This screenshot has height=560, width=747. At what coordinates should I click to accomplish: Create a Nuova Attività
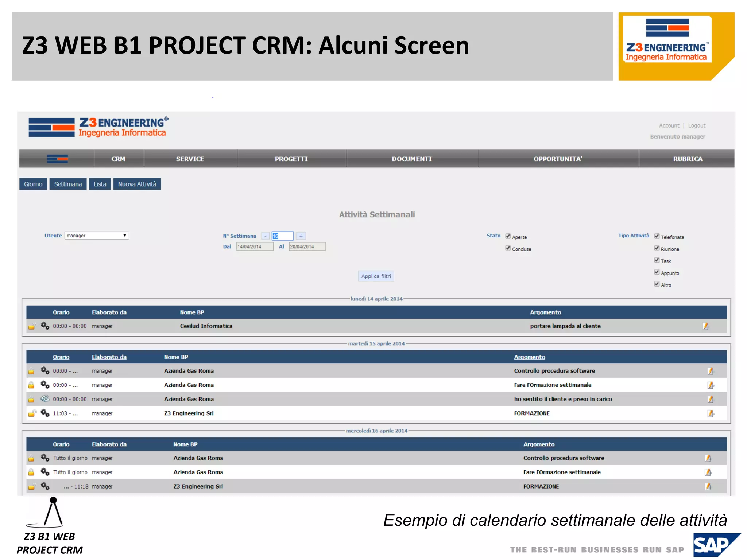tap(137, 184)
